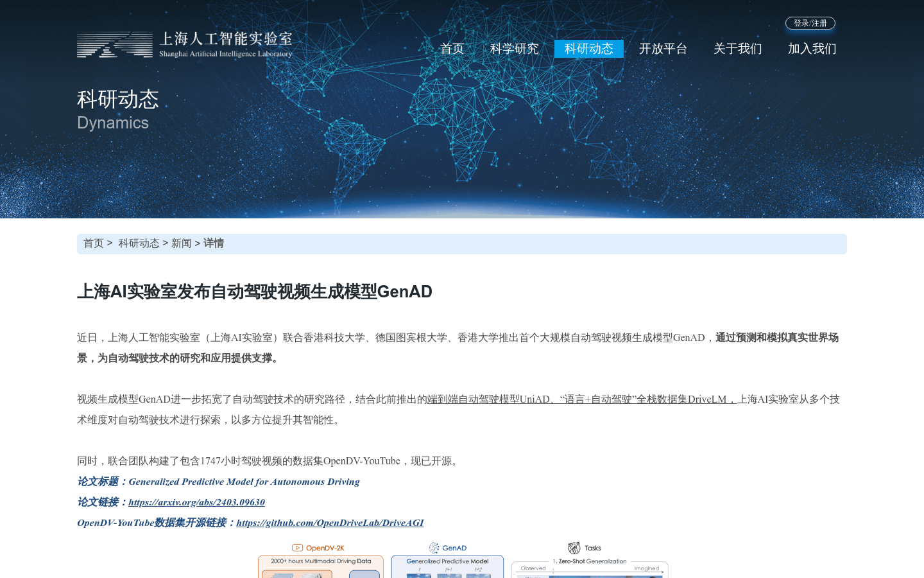This screenshot has width=924, height=578.
Task: Click the 科研动态 banner heading
Action: [118, 100]
